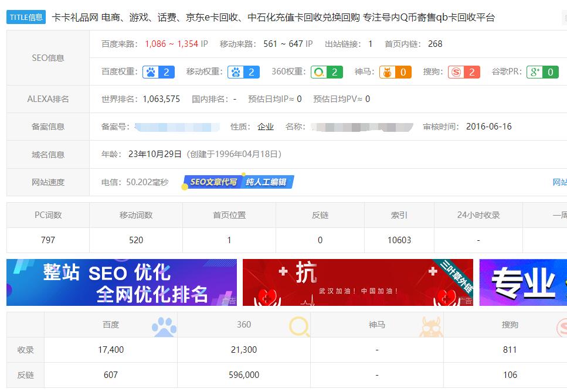
Task: Click the SEO信息 row label
Action: (48, 58)
